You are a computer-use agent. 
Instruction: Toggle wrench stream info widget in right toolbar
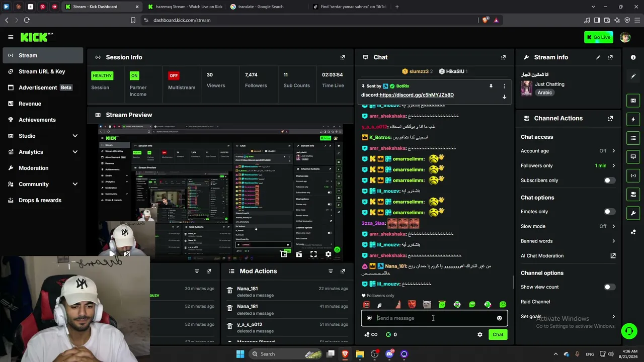click(633, 213)
